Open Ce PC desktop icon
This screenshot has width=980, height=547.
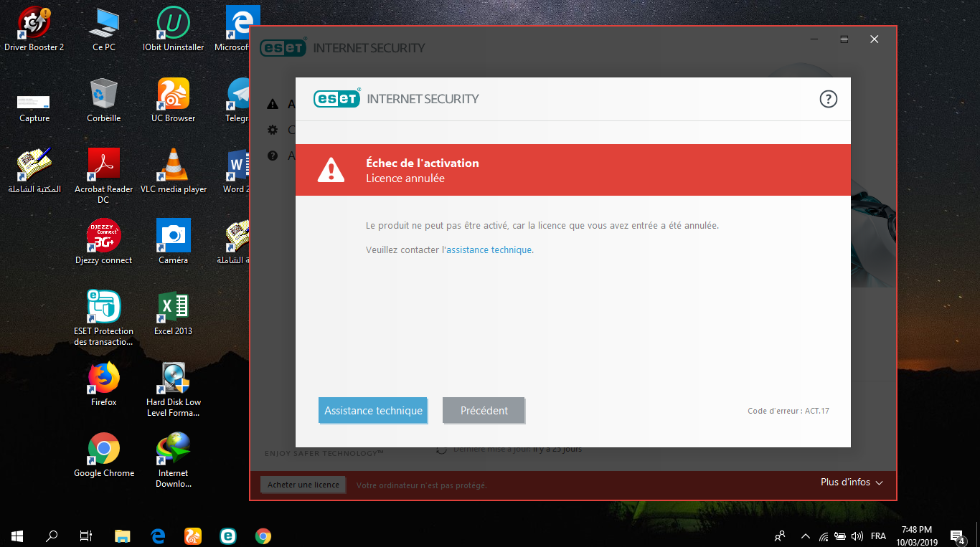click(104, 29)
